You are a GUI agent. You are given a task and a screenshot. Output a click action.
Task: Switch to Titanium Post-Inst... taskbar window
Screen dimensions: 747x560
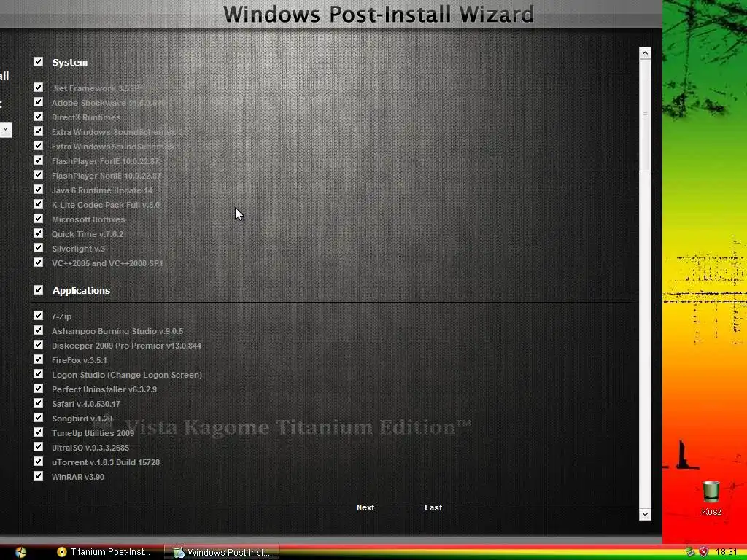[104, 552]
